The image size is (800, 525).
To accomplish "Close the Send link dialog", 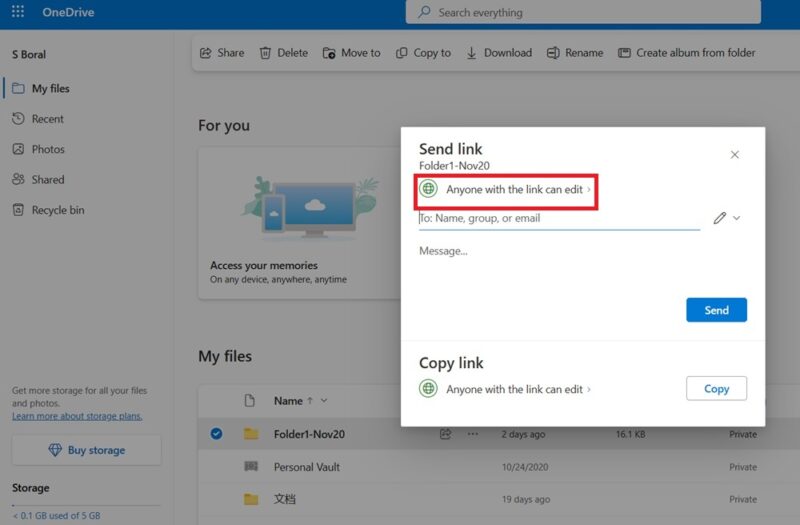I will coord(735,155).
